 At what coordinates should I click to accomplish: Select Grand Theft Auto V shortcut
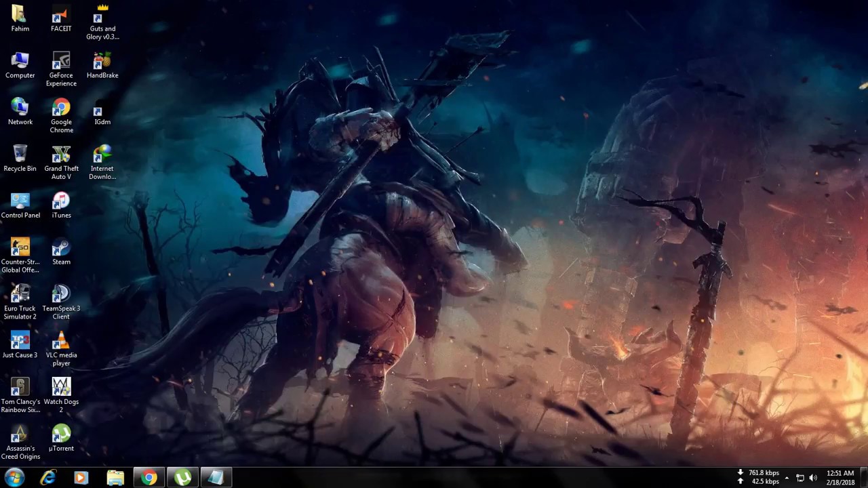61,162
